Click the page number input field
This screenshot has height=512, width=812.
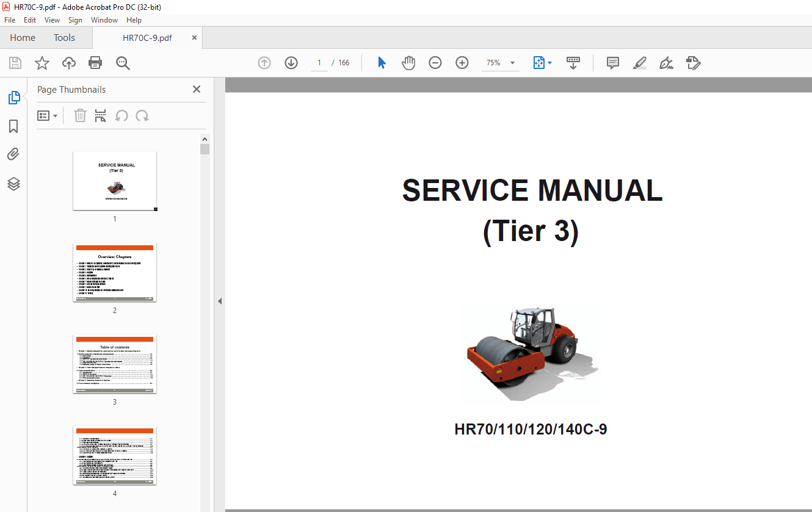point(319,63)
